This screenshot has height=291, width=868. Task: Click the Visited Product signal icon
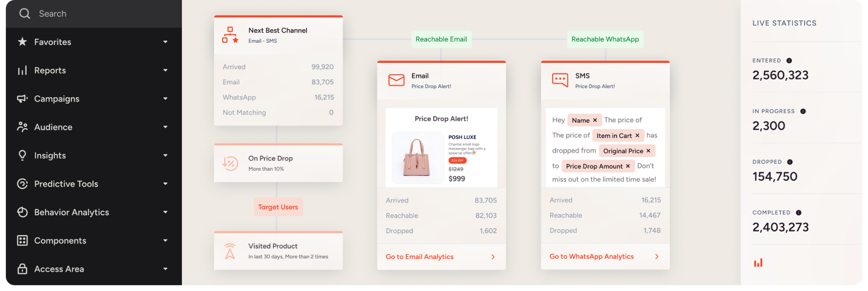(230, 251)
